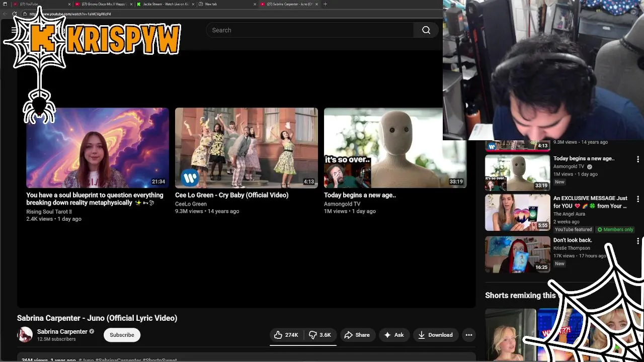This screenshot has height=362, width=644.
Task: Open a new browser tab with plus
Action: (x=325, y=4)
